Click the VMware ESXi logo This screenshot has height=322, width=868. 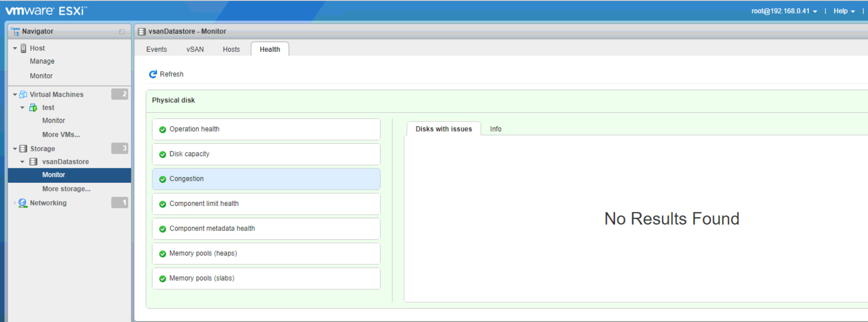pyautogui.click(x=46, y=11)
